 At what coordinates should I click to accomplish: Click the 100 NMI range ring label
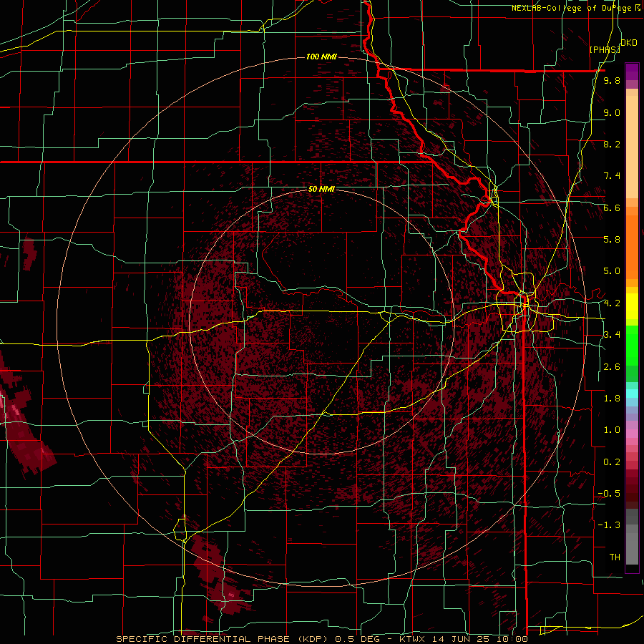coord(321,57)
